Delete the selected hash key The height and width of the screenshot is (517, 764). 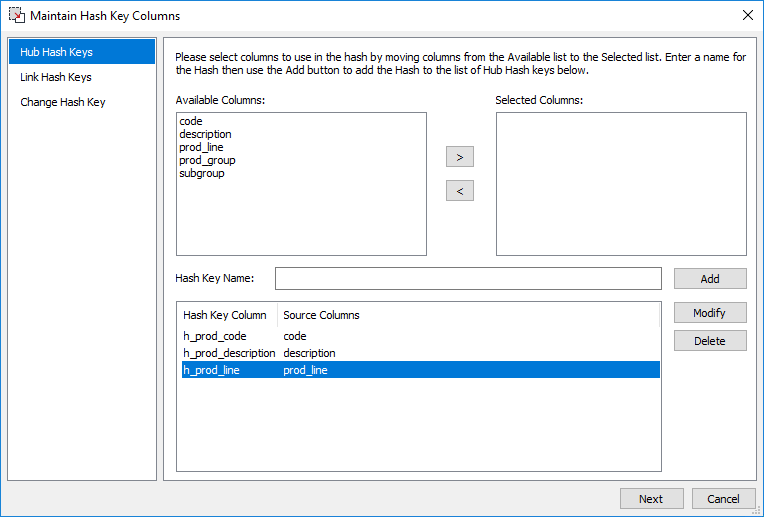[x=710, y=341]
